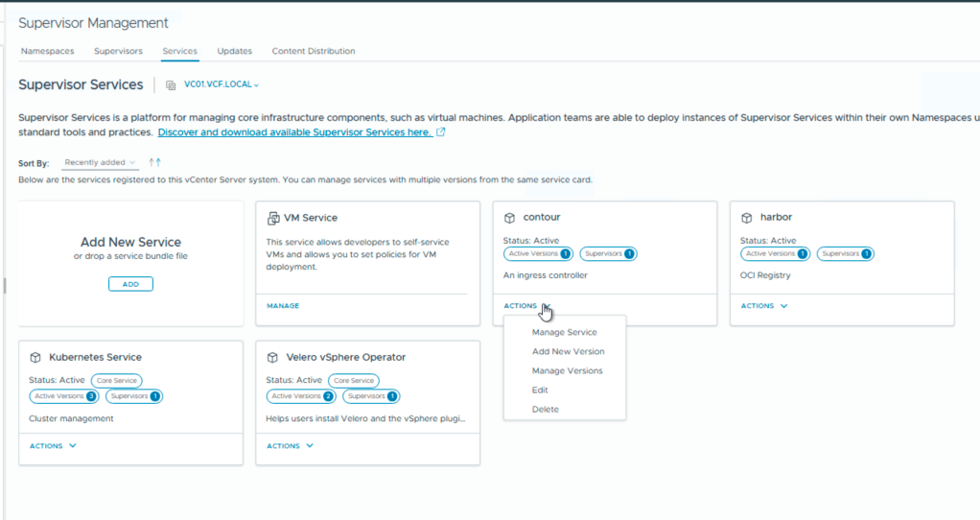980x520 pixels.
Task: Expand Kubernetes Service ACTIONS menu
Action: 53,446
